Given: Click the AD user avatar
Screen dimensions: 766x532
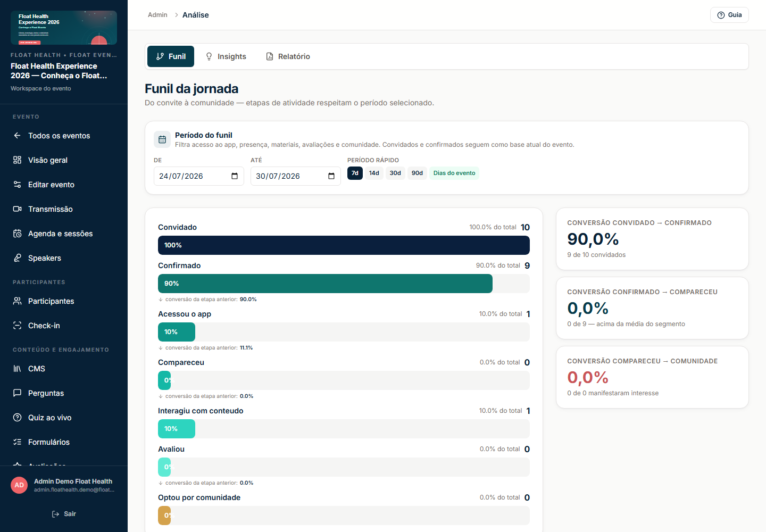Looking at the screenshot, I should point(19,485).
